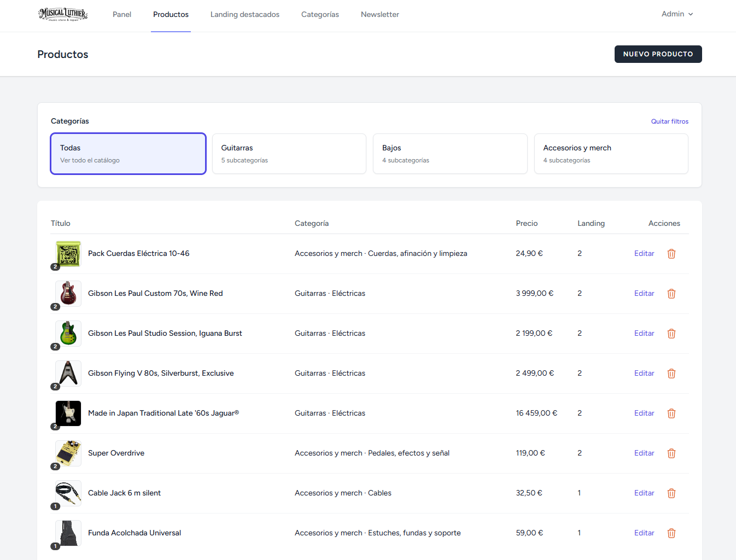736x560 pixels.
Task: Select the Productos navigation tab
Action: click(171, 15)
